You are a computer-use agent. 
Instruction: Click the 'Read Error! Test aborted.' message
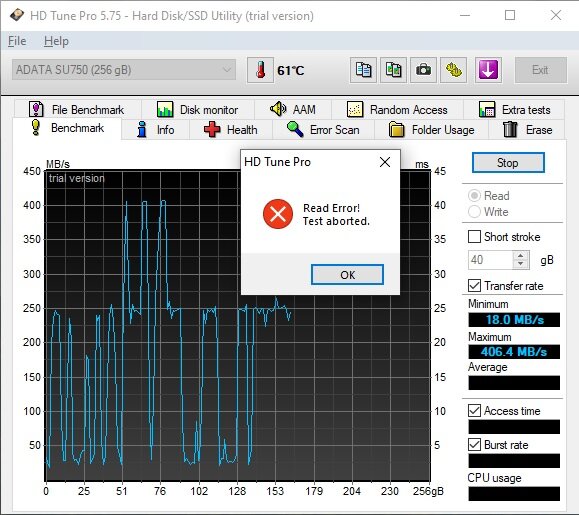pyautogui.click(x=336, y=214)
